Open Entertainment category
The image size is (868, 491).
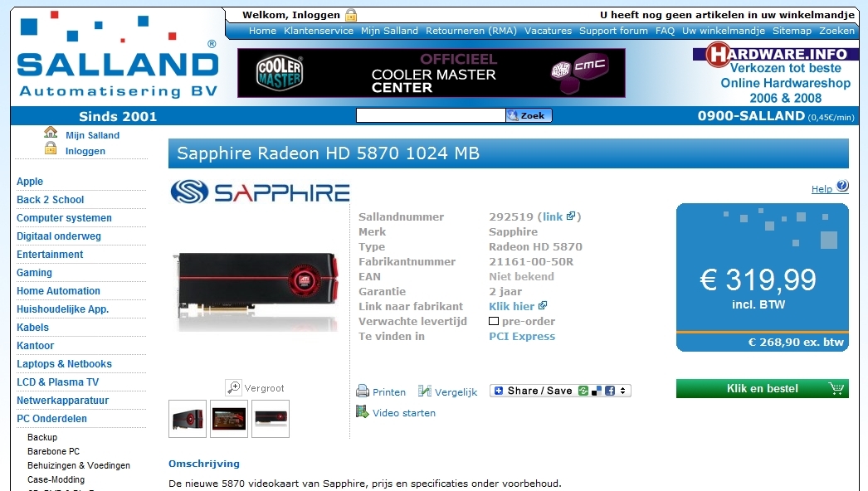coord(50,255)
